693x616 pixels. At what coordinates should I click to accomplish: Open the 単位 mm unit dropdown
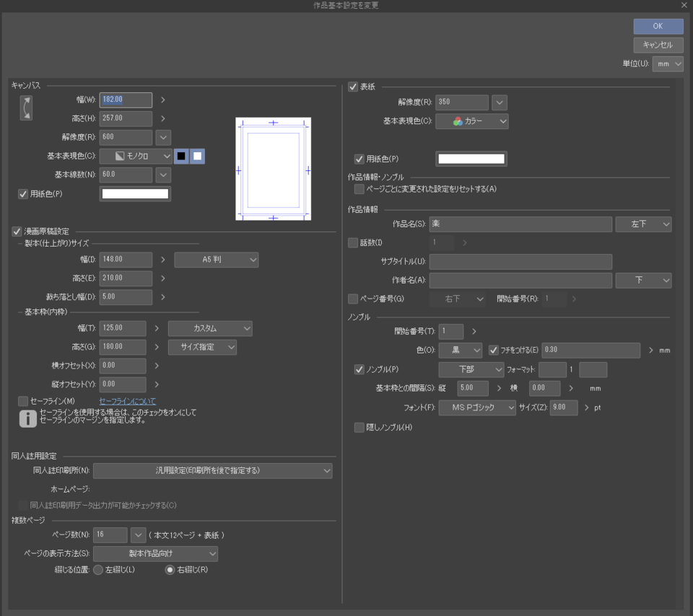(x=668, y=64)
